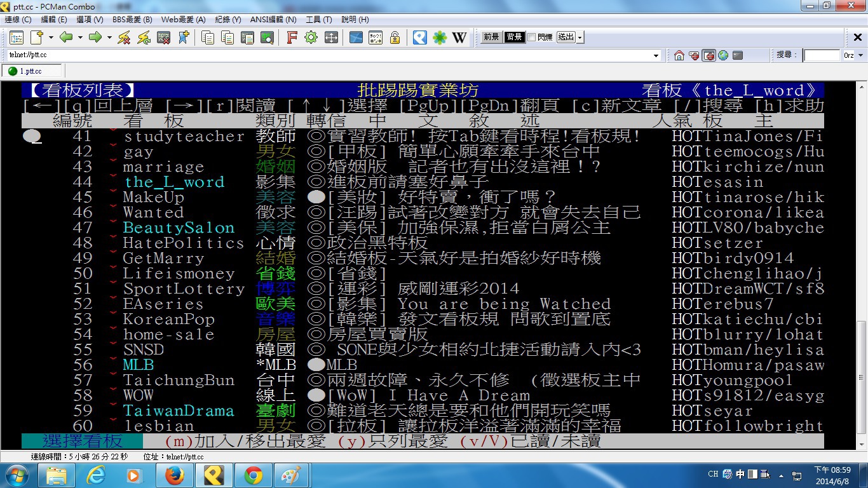
Task: Click the add bookmark ribbon icon
Action: pyautogui.click(x=184, y=37)
